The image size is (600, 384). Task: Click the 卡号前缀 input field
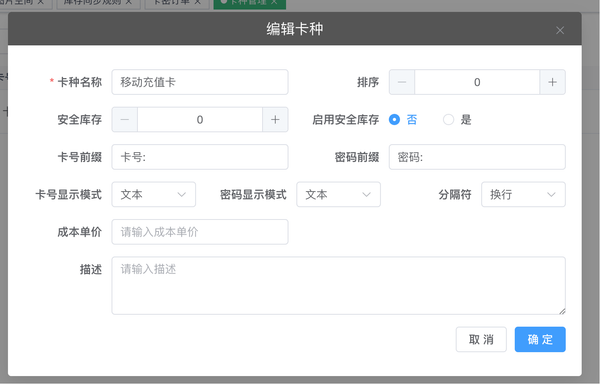(200, 157)
